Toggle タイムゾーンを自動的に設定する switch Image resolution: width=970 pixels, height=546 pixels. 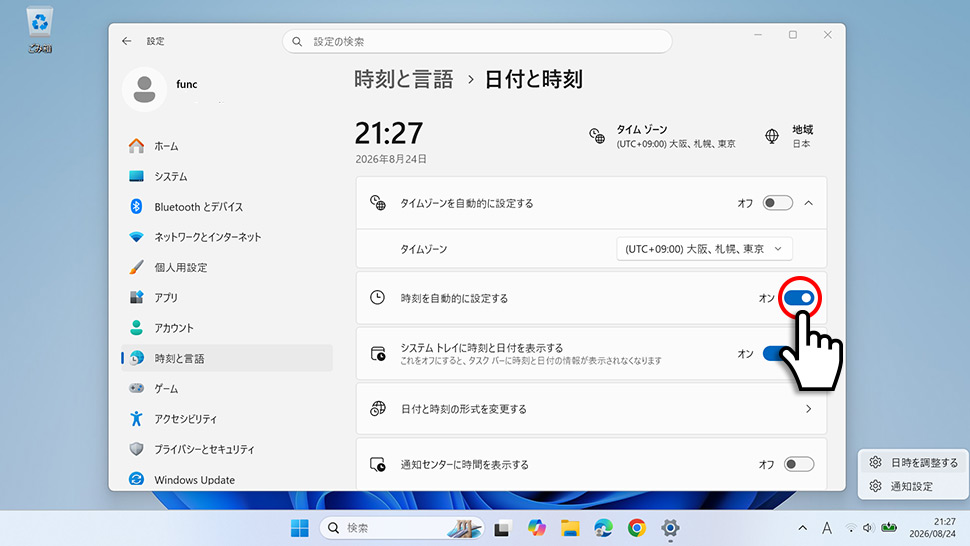778,203
